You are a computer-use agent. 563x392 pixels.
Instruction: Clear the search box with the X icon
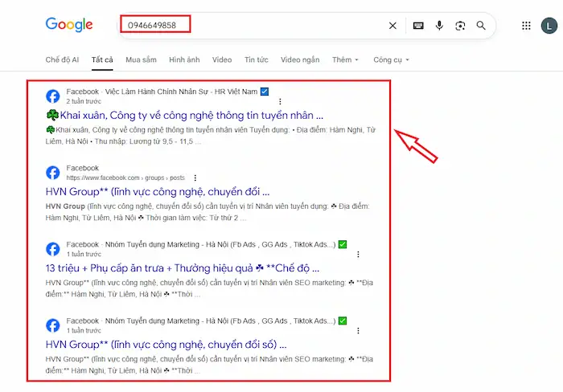[x=392, y=26]
